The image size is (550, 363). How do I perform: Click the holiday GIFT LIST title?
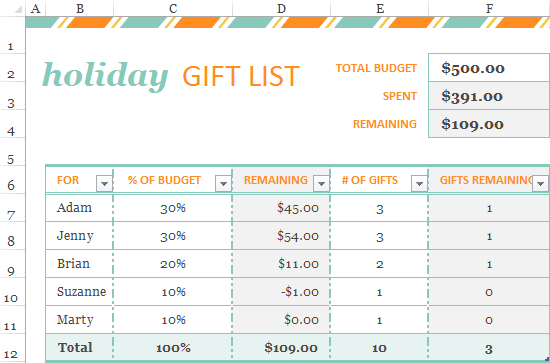click(170, 76)
